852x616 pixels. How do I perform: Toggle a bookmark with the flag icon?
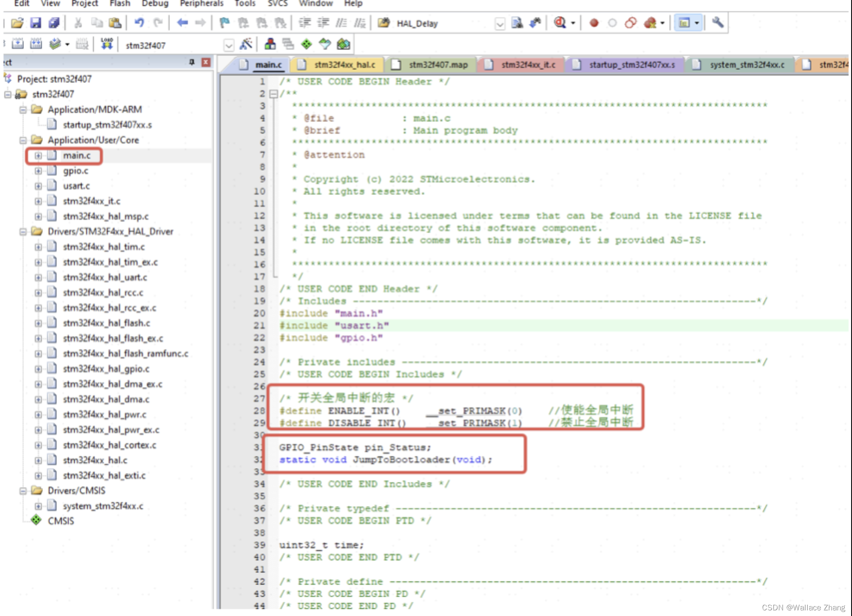tap(225, 23)
